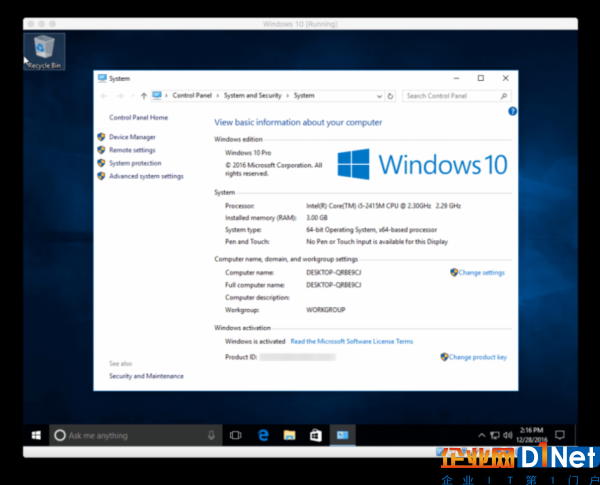Select the WORKGROUP value text
Viewport: 600px width, 485px height.
point(326,310)
